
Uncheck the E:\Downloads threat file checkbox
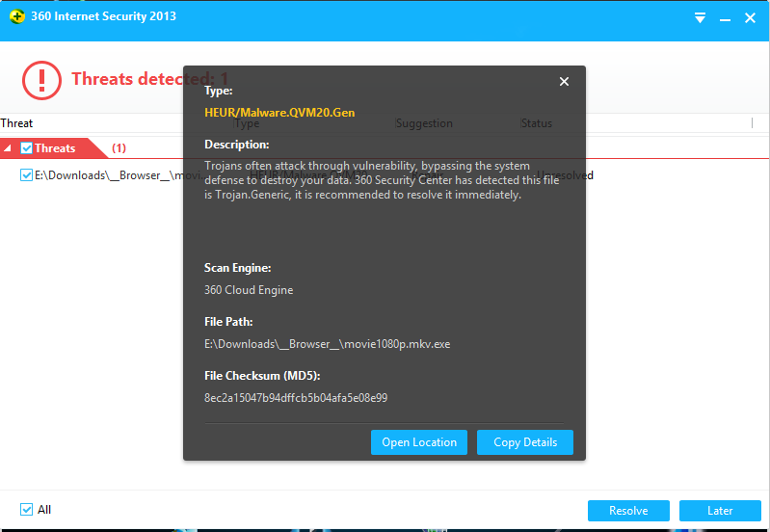(x=27, y=174)
